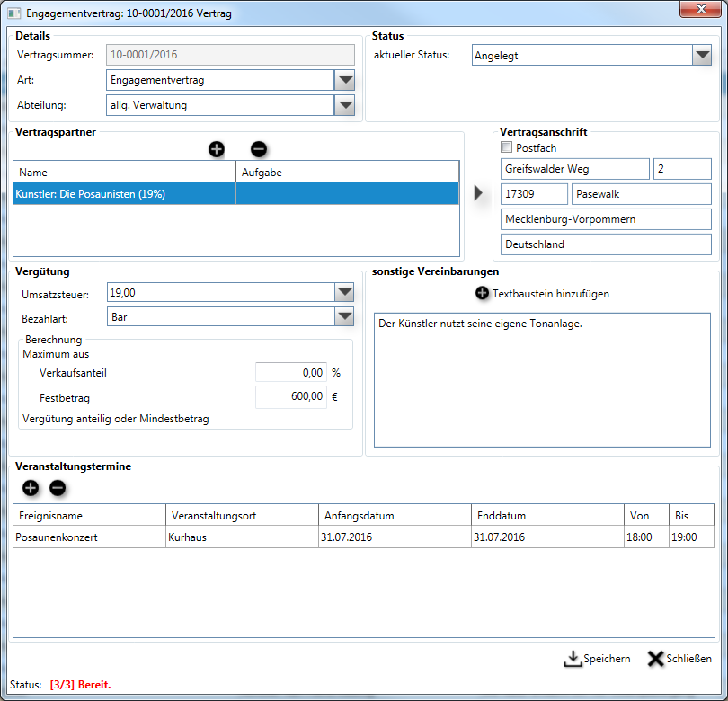Image resolution: width=728 pixels, height=701 pixels.
Task: Click the Von column header
Action: click(646, 515)
